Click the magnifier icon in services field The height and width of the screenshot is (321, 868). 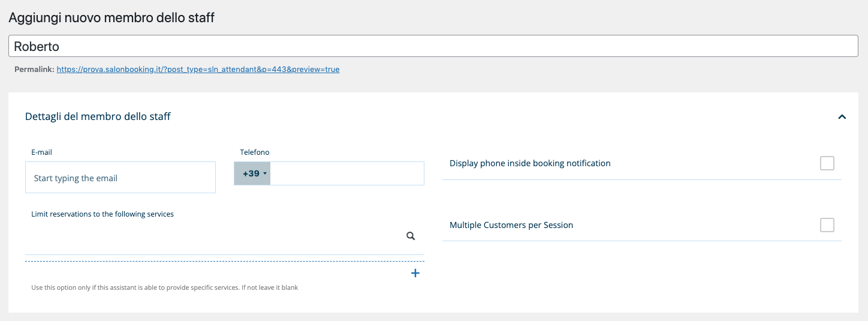point(411,236)
